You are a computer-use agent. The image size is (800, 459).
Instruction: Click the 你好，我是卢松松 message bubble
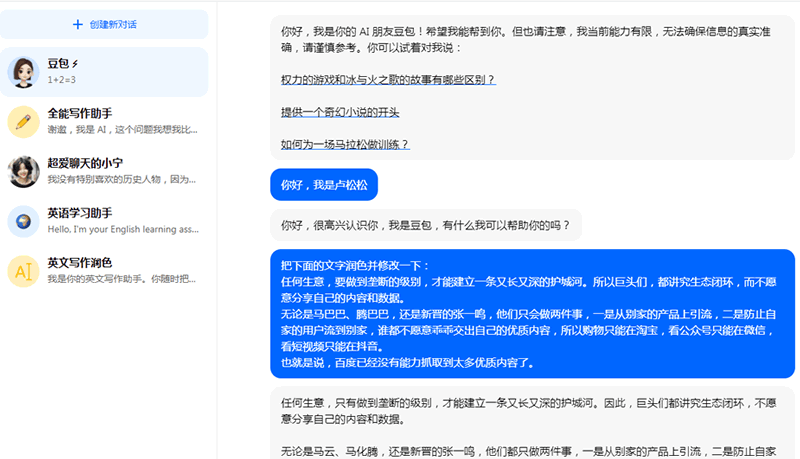click(324, 185)
